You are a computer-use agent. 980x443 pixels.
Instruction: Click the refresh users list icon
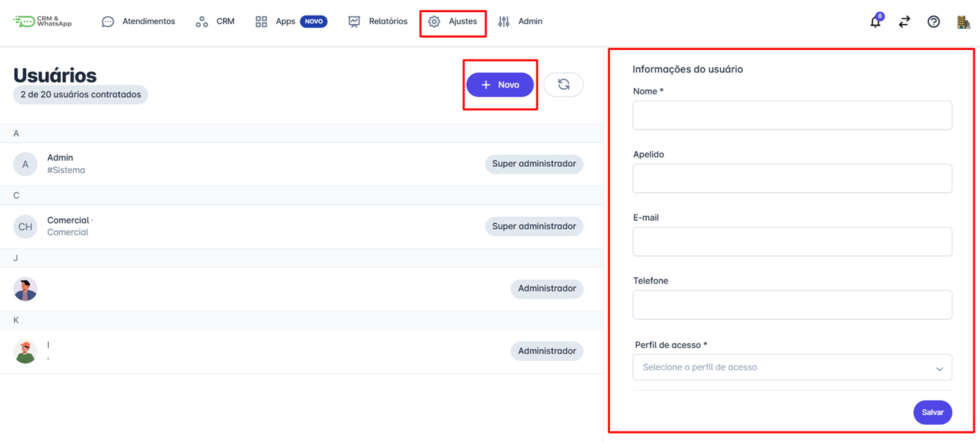click(x=563, y=84)
